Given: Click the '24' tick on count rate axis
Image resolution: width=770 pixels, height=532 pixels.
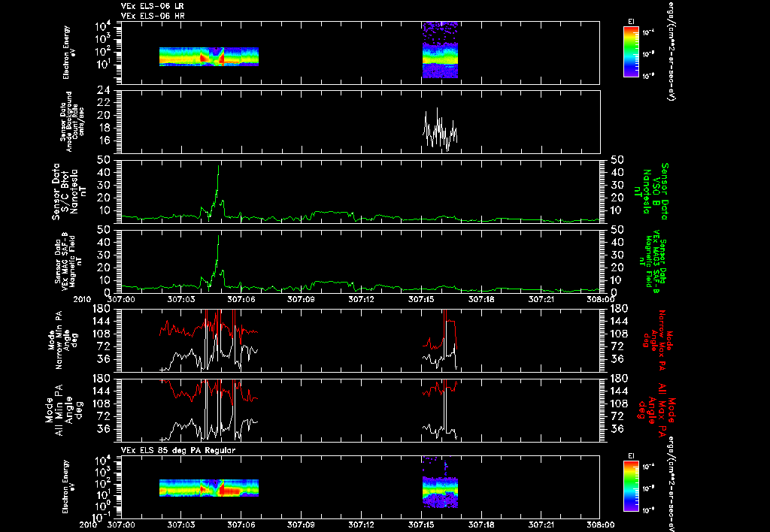Looking at the screenshot, I should 103,90.
